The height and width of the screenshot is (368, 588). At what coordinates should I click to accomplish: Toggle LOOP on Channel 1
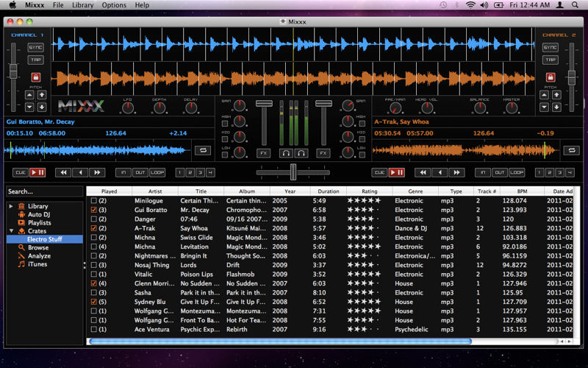[x=157, y=172]
